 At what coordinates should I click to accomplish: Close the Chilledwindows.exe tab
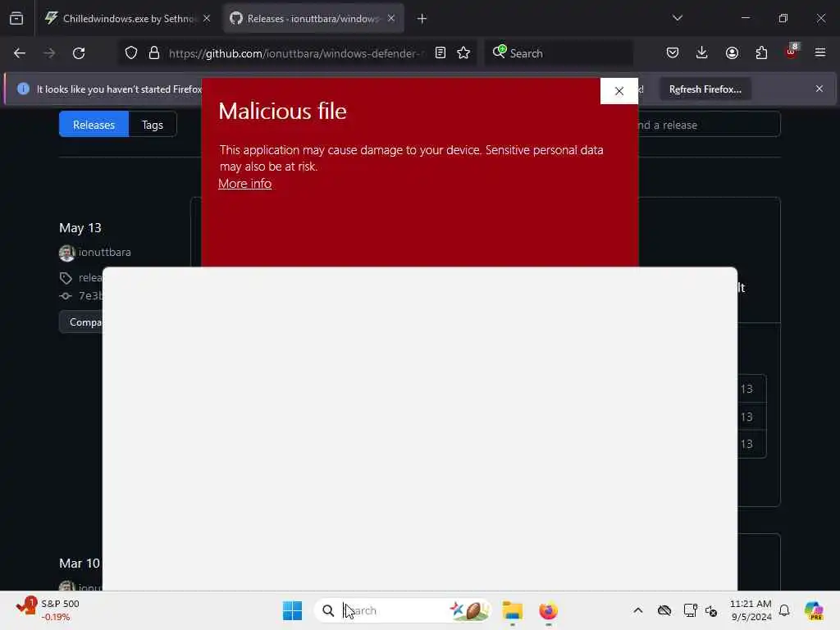[x=207, y=18]
